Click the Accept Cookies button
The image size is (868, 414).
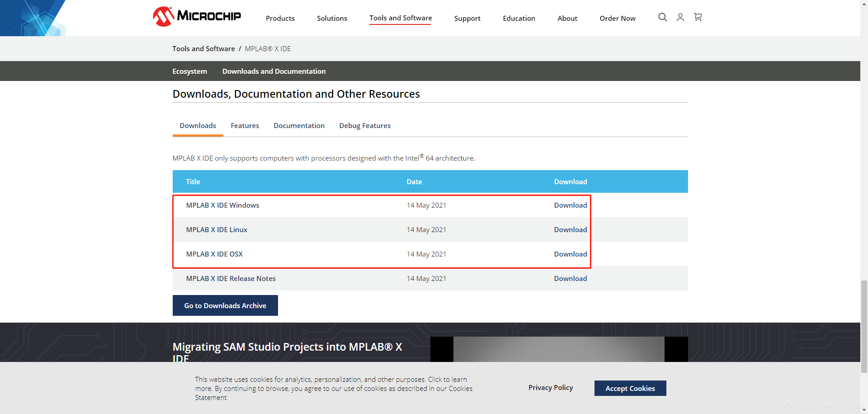630,388
